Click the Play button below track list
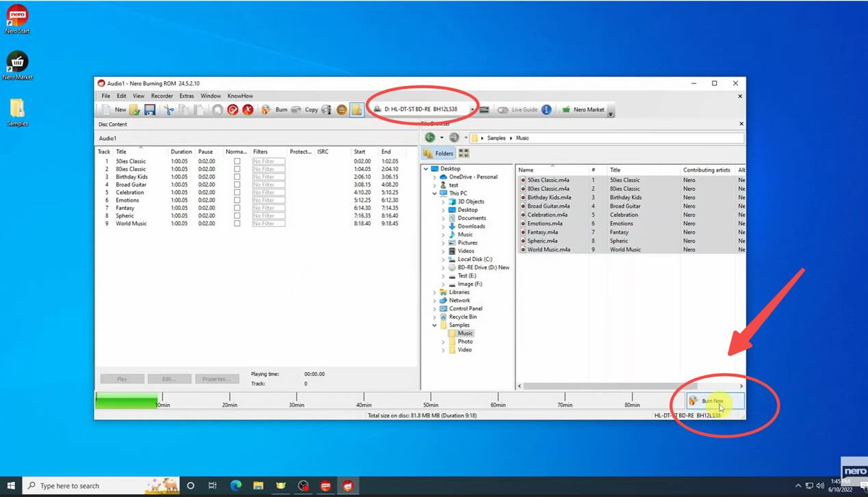The image size is (868, 497). point(122,379)
